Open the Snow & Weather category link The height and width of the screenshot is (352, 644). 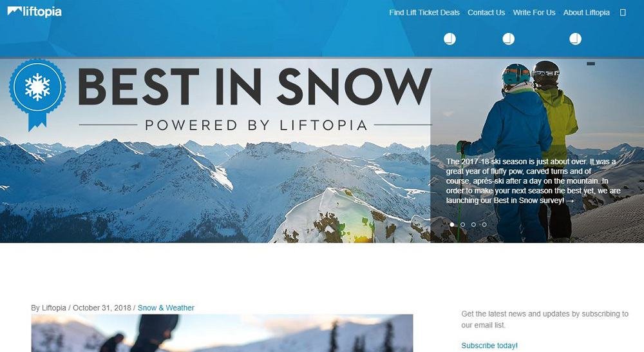166,308
